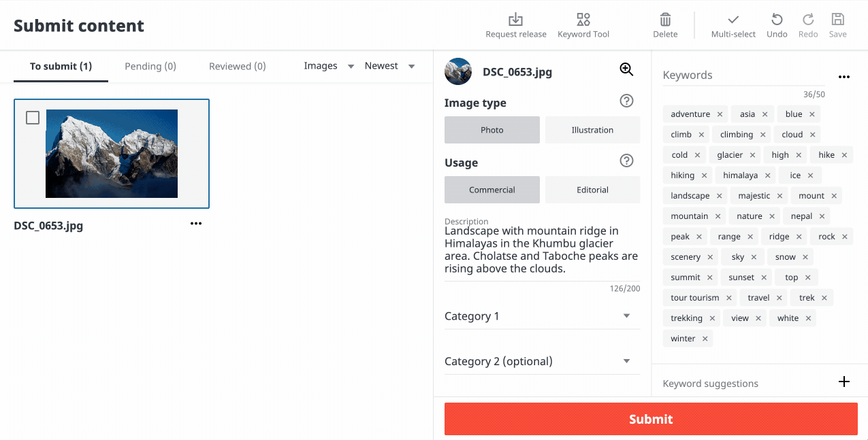Image resolution: width=868 pixels, height=440 pixels.
Task: Select Illustration as image type
Action: pos(592,130)
